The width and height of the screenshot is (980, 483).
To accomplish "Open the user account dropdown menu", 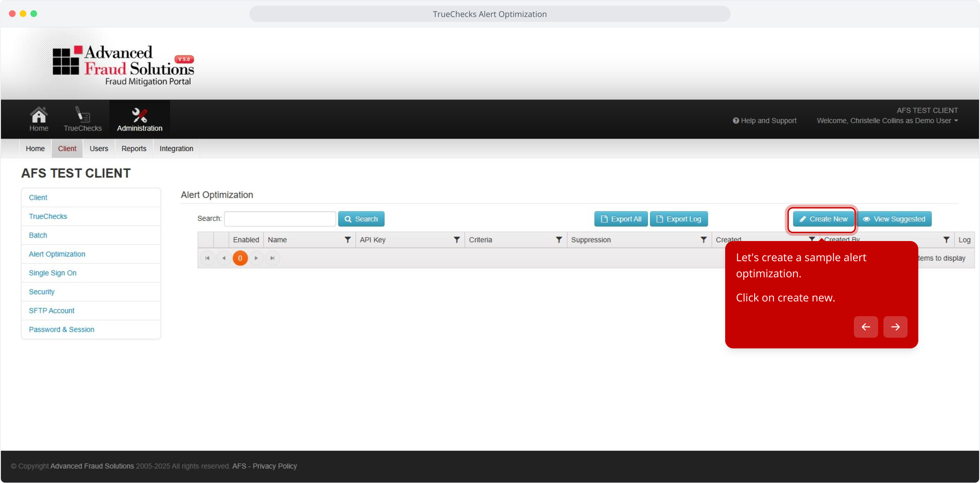I will 887,121.
